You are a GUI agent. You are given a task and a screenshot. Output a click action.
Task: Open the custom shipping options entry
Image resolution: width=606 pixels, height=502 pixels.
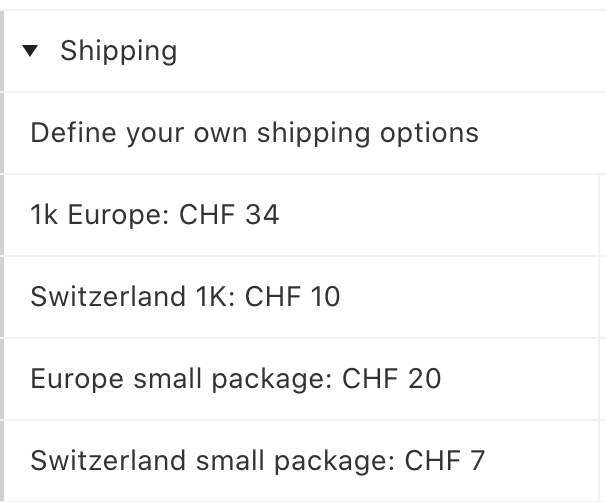point(254,133)
